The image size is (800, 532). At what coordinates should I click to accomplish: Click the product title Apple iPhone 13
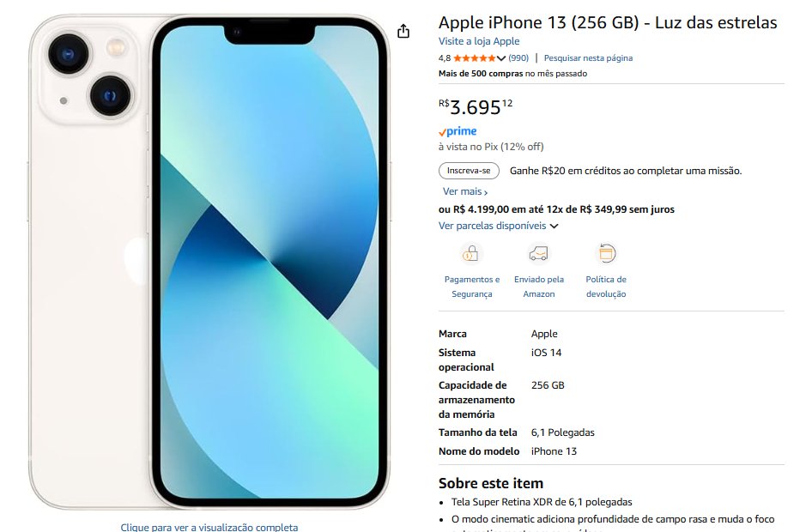(608, 22)
